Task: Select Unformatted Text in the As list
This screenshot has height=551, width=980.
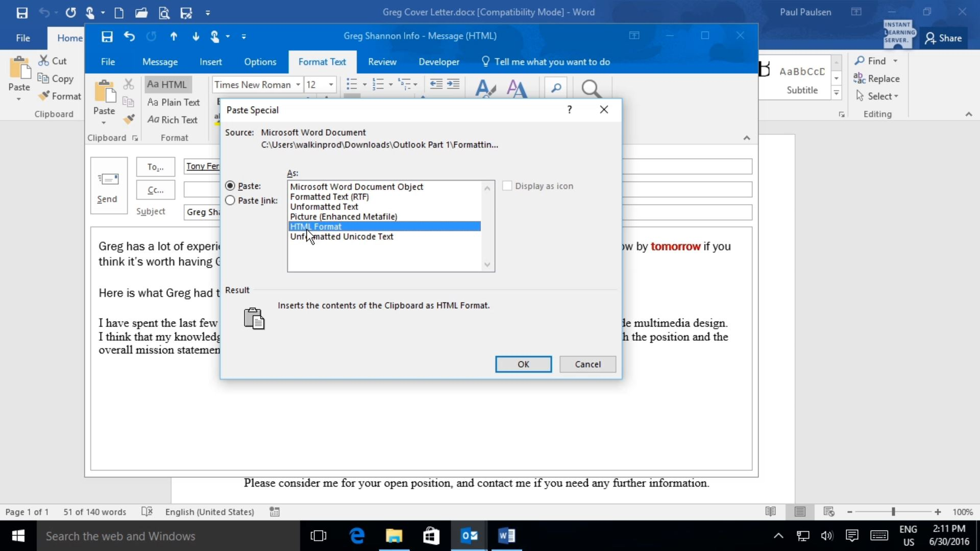Action: [325, 207]
